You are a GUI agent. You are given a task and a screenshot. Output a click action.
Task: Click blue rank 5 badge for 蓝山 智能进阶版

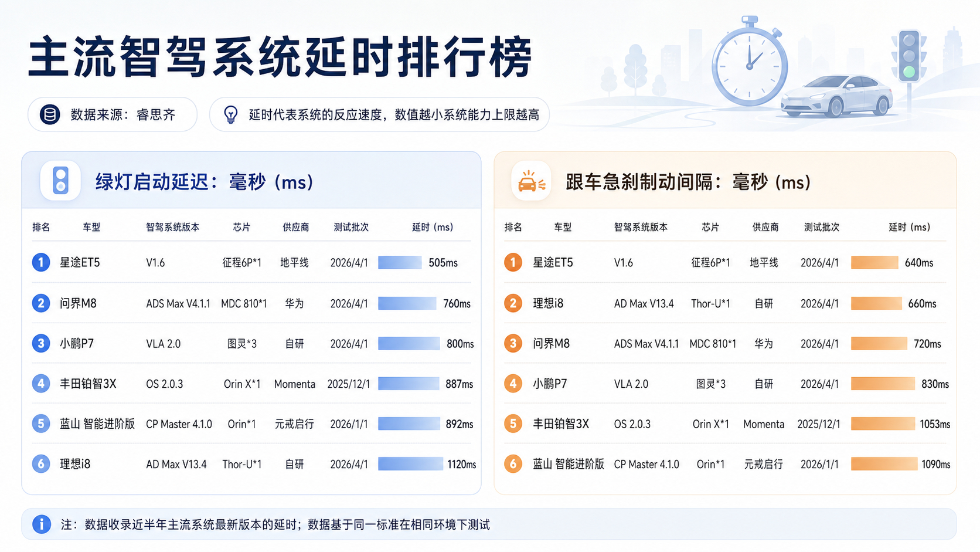click(41, 424)
